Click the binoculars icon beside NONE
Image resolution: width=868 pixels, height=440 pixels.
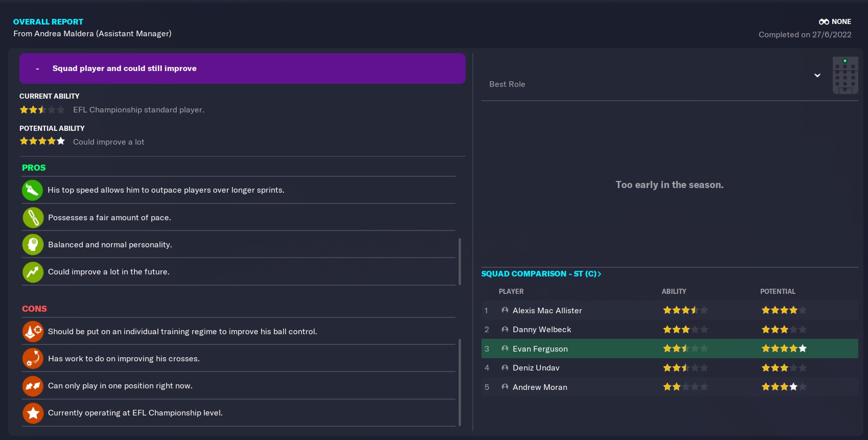[x=824, y=22]
